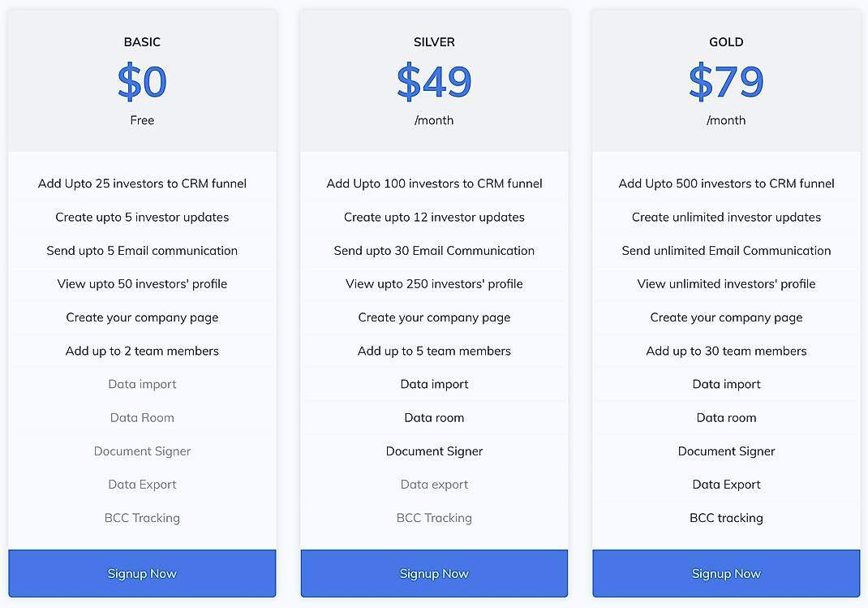
Task: Select 'Send upto 30 Email Communication' in Silver
Action: (434, 250)
